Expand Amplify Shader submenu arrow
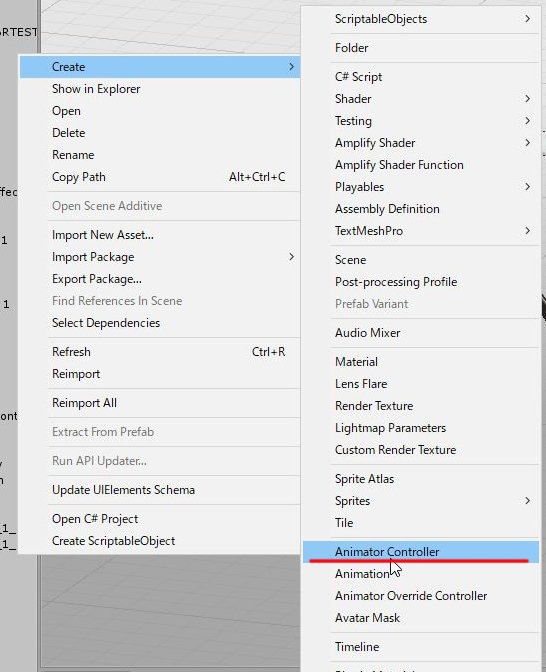546x672 pixels. pyautogui.click(x=528, y=143)
